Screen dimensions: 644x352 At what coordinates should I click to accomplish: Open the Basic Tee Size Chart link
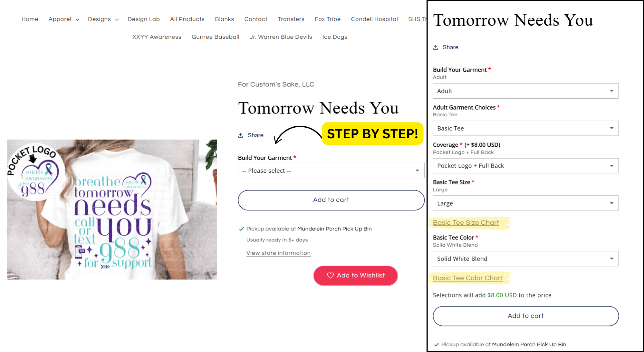point(466,222)
